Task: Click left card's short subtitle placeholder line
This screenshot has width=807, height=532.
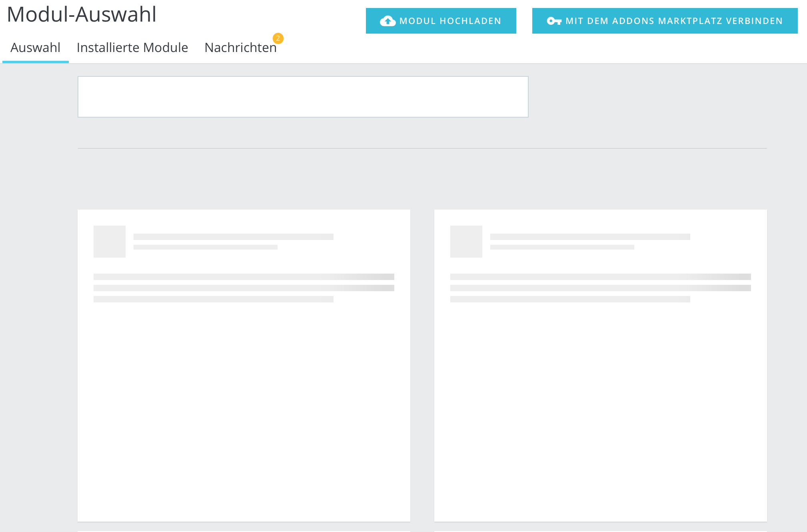Action: 205,247
